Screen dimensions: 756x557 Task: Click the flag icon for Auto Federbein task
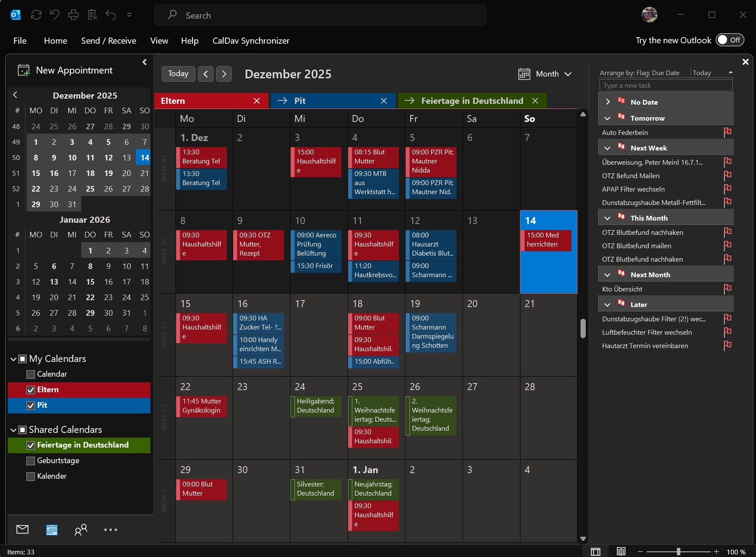coord(727,132)
